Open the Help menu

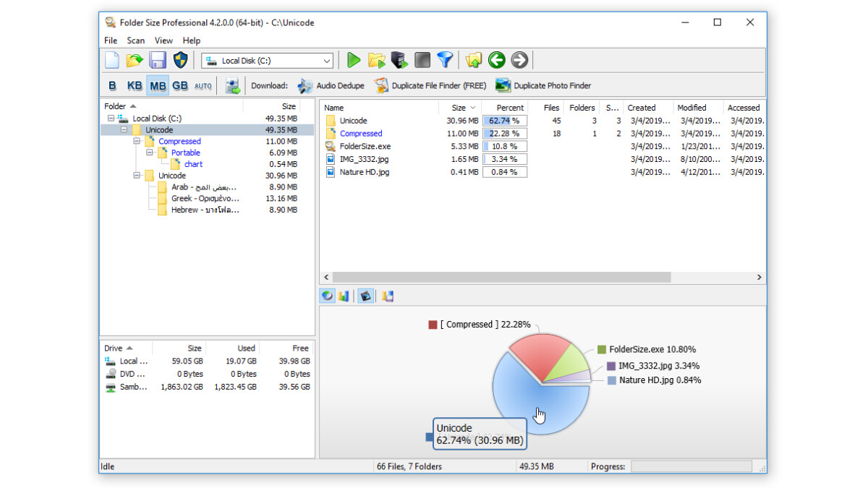click(x=192, y=40)
